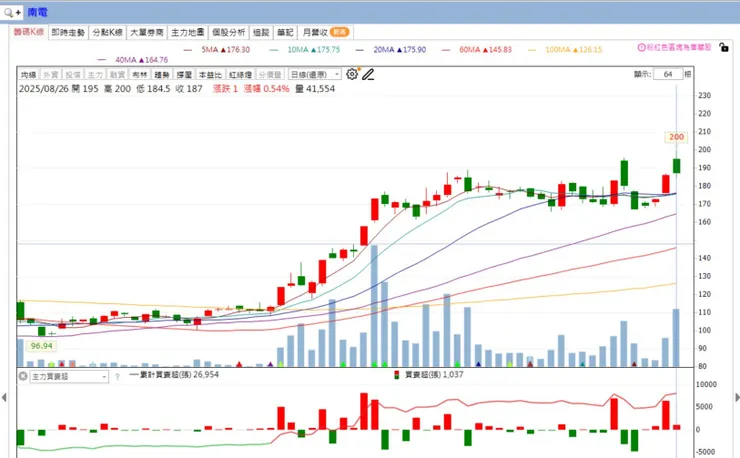Click the 200 high price label on chart
Image resolution: width=740 pixels, height=458 pixels.
[x=676, y=137]
